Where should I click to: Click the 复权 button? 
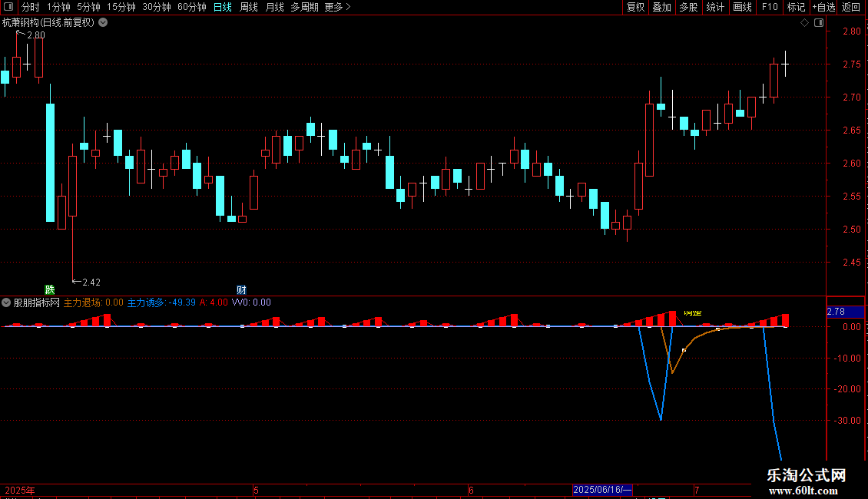[x=635, y=7]
